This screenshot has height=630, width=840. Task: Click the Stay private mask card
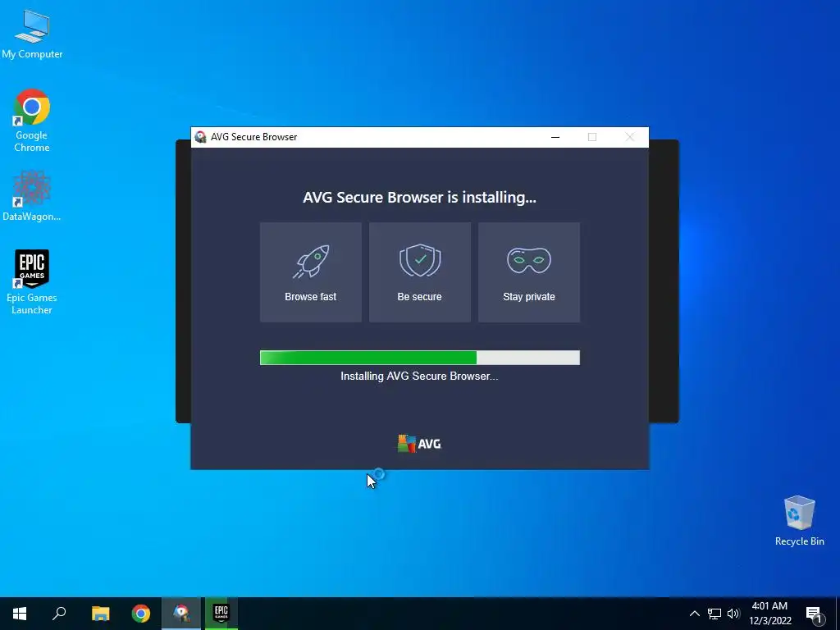point(529,272)
